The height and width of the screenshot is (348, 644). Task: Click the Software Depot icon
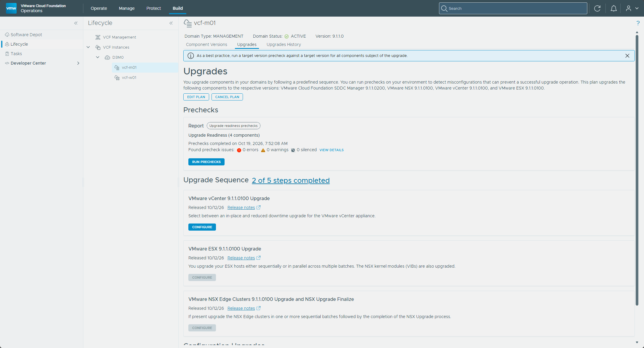click(x=7, y=35)
